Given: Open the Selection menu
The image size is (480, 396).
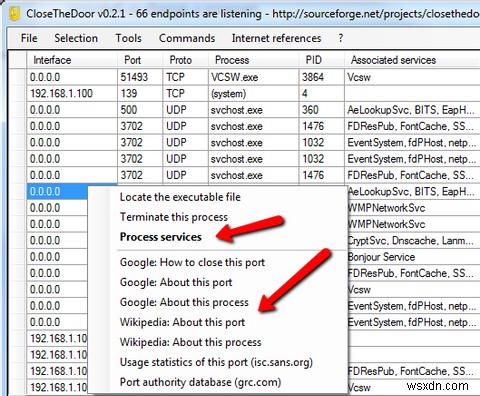Looking at the screenshot, I should click(x=76, y=38).
